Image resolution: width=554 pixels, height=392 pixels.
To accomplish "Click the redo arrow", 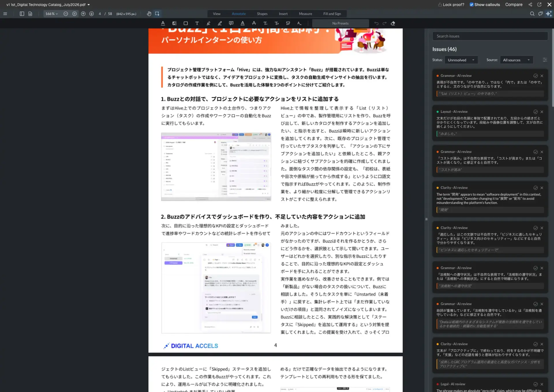I will tap(384, 23).
